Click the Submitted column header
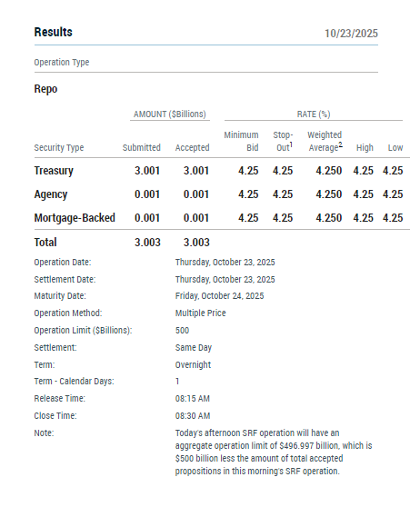Viewport: 420px width, 507px height. pyautogui.click(x=142, y=147)
